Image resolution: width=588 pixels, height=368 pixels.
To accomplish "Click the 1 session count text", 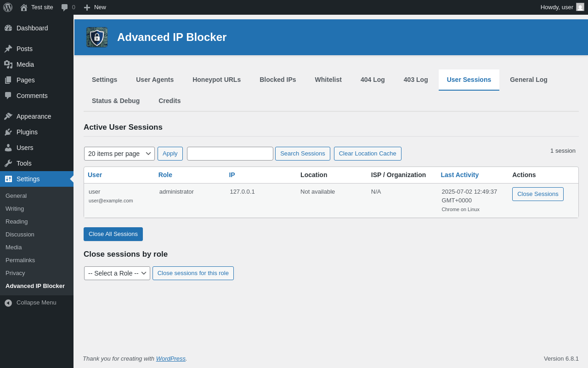I will point(563,150).
